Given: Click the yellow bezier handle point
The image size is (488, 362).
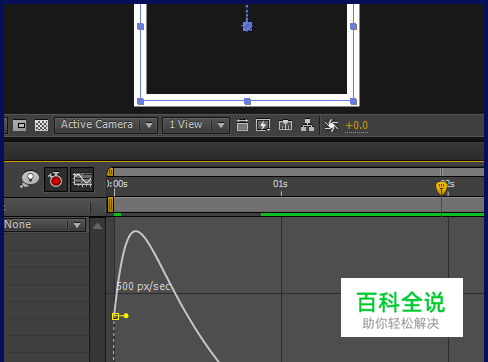Looking at the screenshot, I should 126,316.
